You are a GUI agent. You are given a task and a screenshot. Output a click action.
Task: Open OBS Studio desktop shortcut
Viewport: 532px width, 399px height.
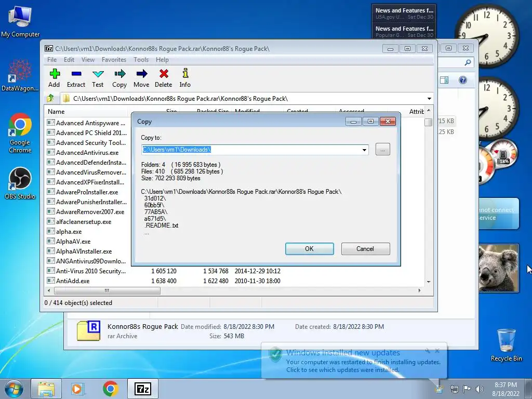[x=20, y=183]
